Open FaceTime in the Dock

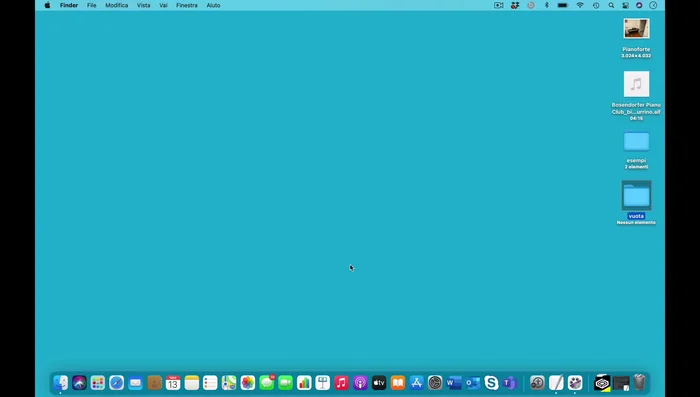(285, 383)
